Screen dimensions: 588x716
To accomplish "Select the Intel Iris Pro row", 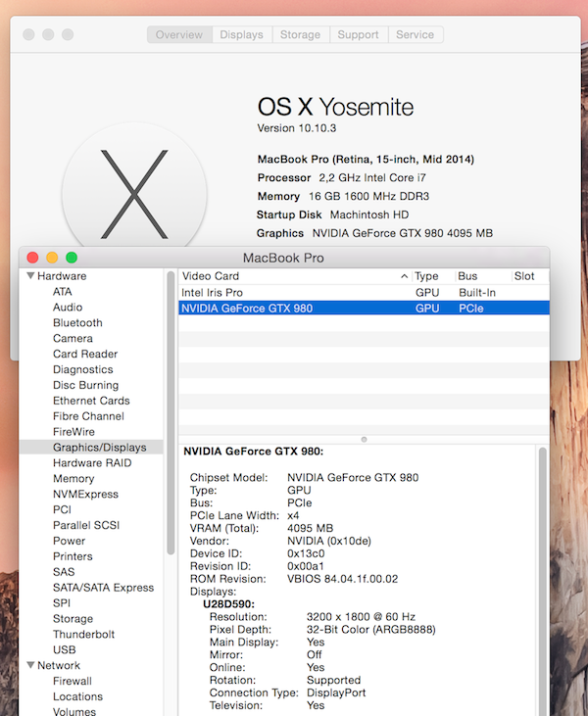I will pyautogui.click(x=364, y=293).
